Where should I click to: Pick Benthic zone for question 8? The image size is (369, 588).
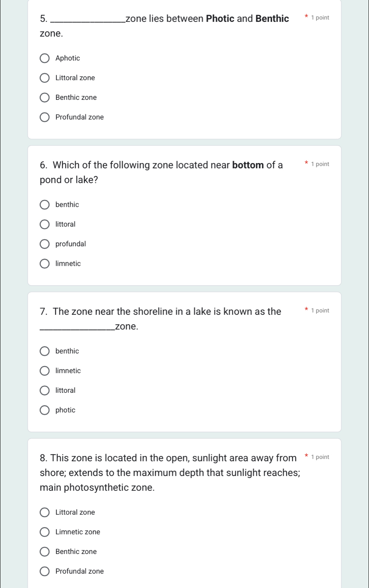[45, 552]
